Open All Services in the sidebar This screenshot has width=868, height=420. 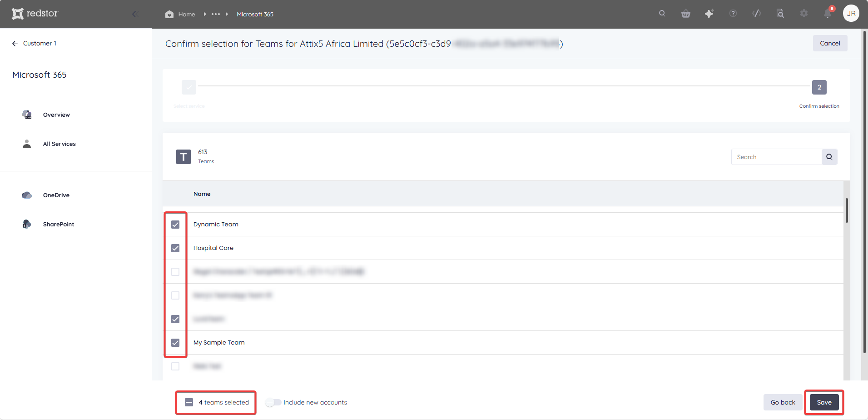pyautogui.click(x=59, y=144)
